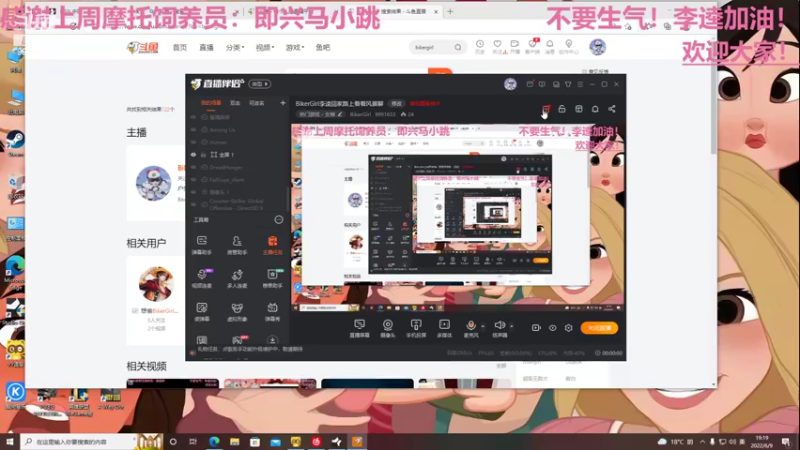Open the 弹幕秀 tool
This screenshot has height=450, width=800.
click(x=272, y=312)
